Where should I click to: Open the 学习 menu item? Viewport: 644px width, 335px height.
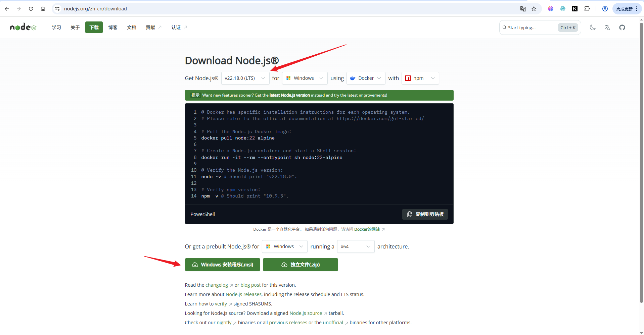[56, 27]
